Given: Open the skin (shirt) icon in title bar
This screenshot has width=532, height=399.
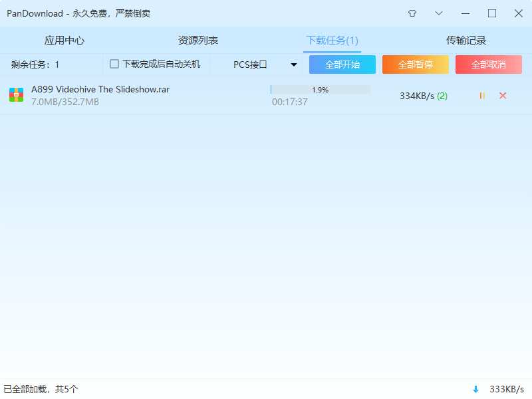Looking at the screenshot, I should tap(412, 13).
